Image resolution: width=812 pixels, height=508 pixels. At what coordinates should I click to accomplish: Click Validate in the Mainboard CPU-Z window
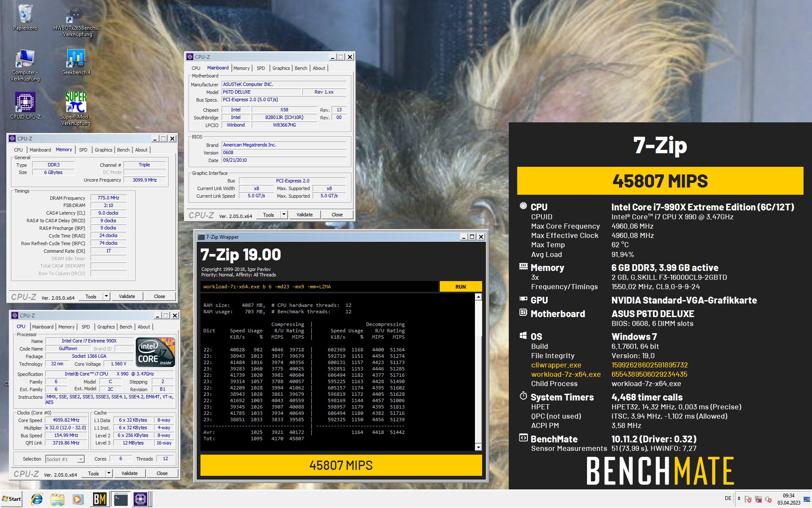(304, 215)
